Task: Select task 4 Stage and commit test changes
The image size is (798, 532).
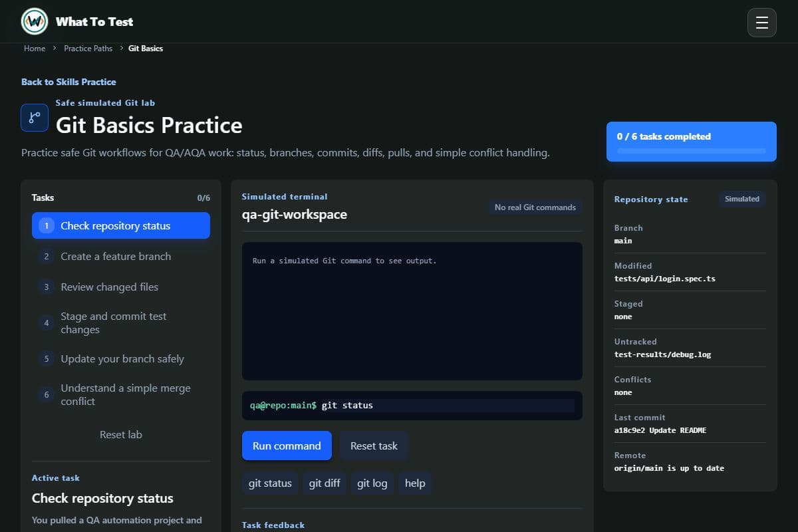Action: coord(121,323)
